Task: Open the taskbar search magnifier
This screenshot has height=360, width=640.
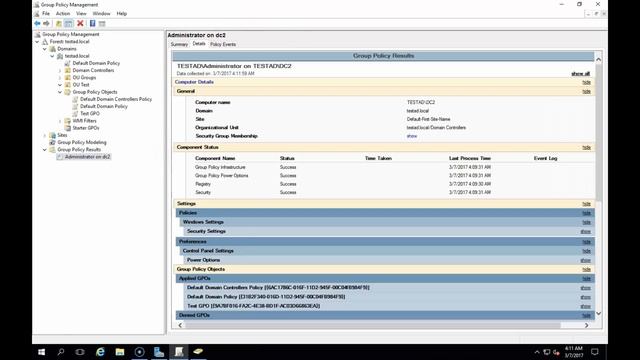Action: pyautogui.click(x=61, y=352)
